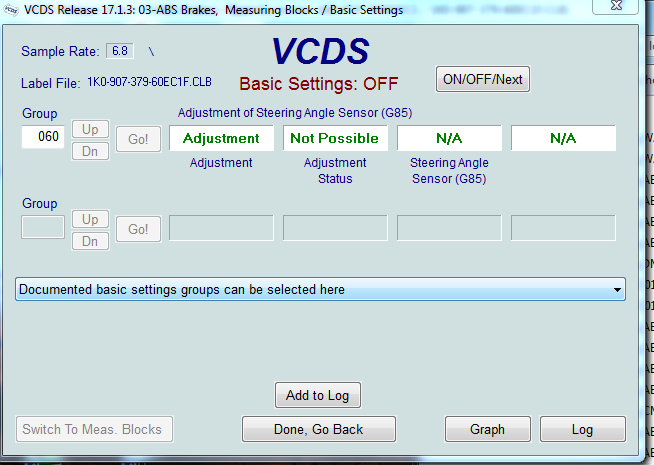Viewport: 654px width, 465px height.
Task: Click the Log button
Action: pos(583,429)
